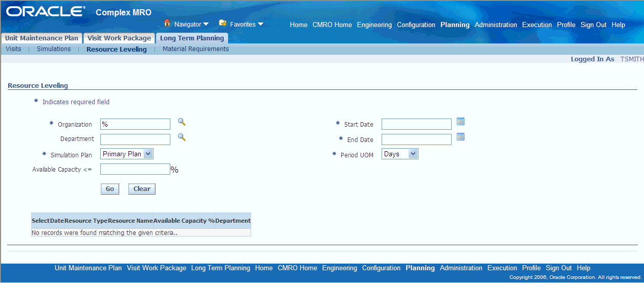
Task: Open the Material Requirements subtab
Action: click(196, 49)
